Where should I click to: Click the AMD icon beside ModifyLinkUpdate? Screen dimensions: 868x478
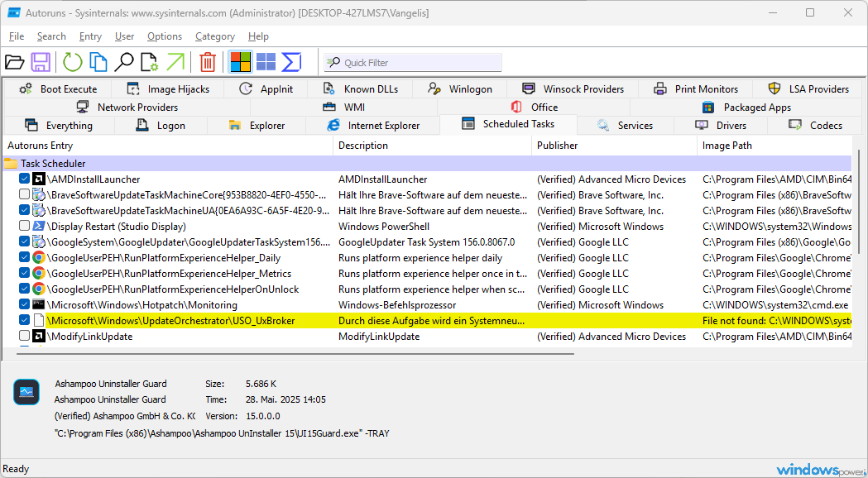(x=39, y=337)
